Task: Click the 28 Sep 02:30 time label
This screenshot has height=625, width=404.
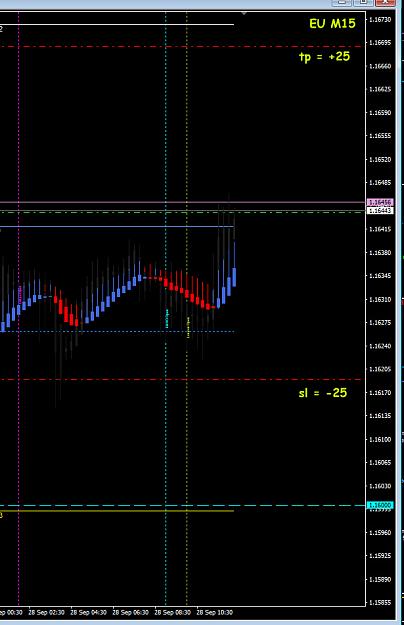Action: tap(46, 612)
